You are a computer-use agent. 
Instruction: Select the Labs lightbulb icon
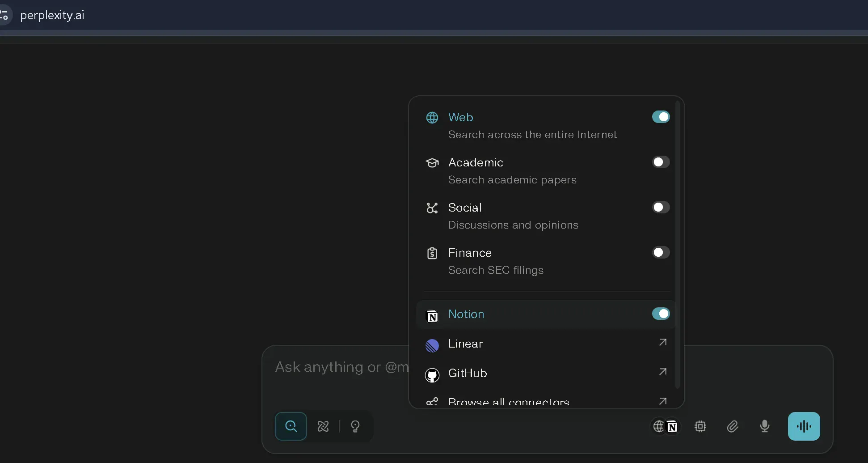[355, 426]
